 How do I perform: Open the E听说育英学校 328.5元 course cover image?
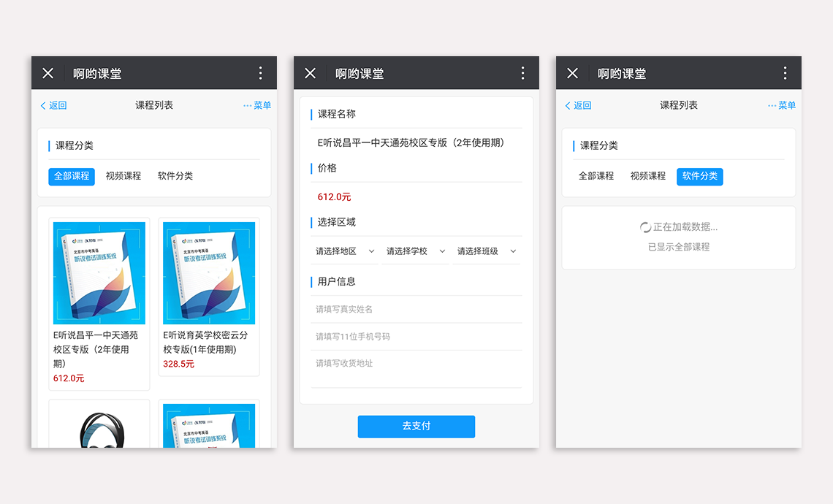tap(209, 273)
